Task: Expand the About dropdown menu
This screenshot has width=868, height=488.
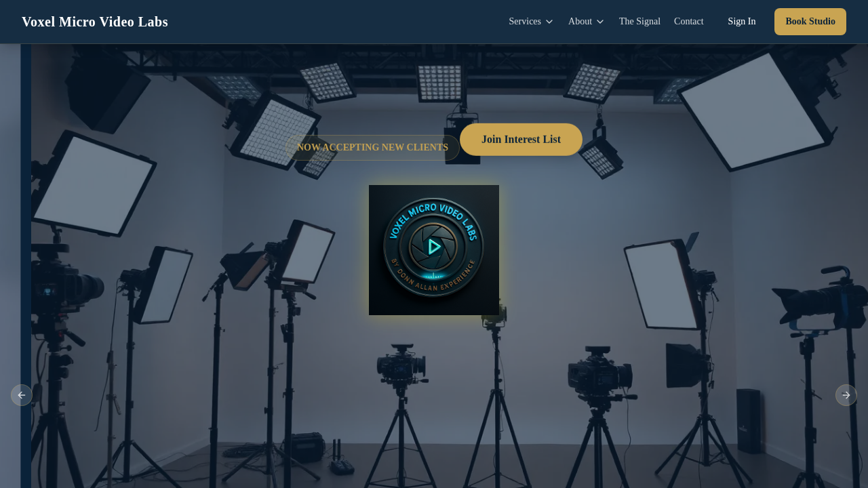Action: click(586, 22)
